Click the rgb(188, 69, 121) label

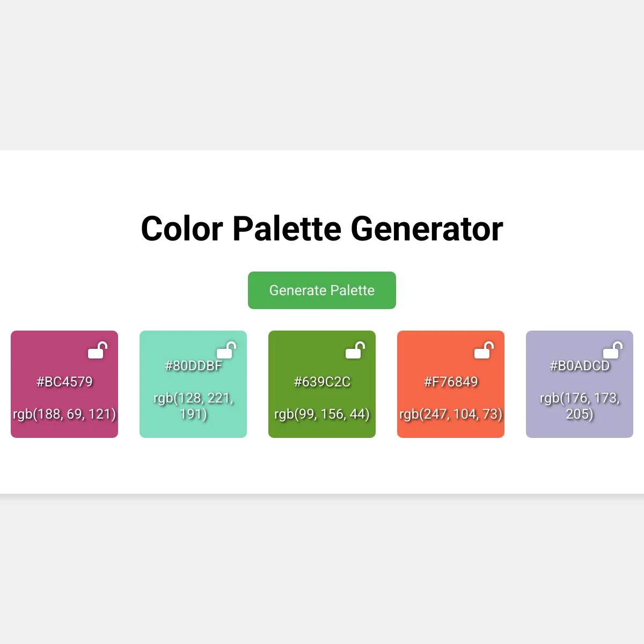point(64,414)
